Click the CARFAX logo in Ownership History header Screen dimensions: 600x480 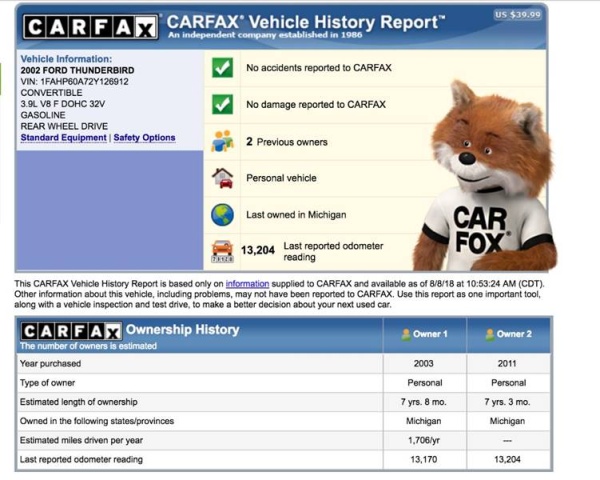click(70, 331)
